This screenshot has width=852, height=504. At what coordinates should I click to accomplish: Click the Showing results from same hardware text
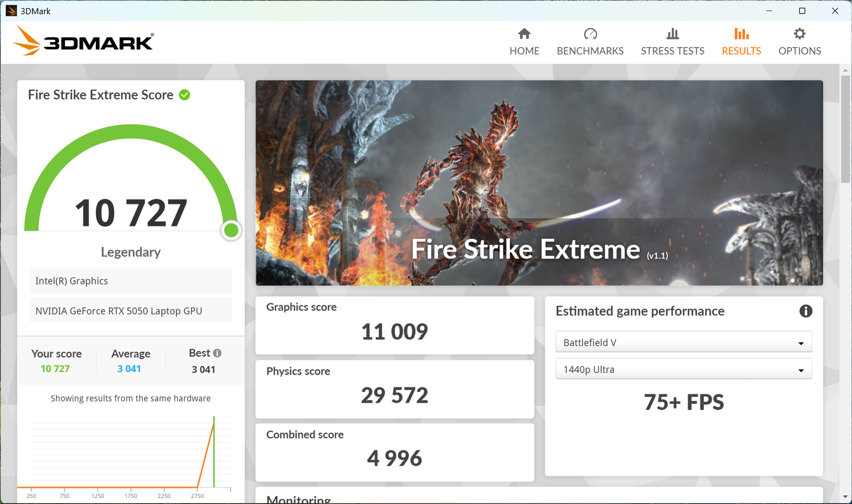pyautogui.click(x=131, y=398)
